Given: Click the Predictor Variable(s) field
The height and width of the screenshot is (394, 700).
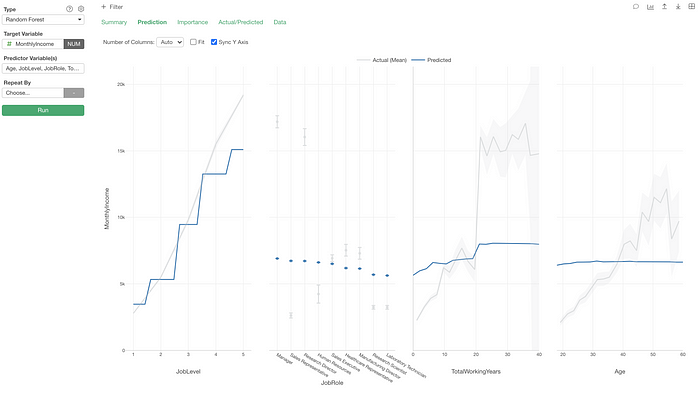Looking at the screenshot, I should [x=43, y=68].
